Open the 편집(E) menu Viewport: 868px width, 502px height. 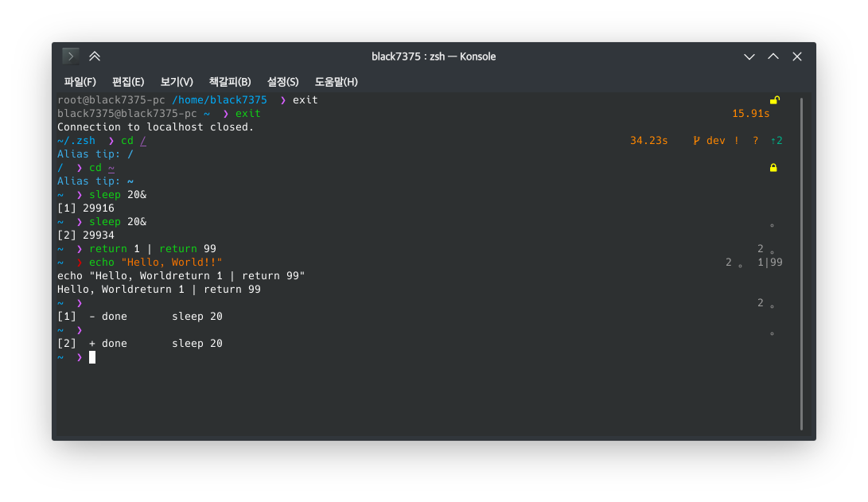pos(128,82)
